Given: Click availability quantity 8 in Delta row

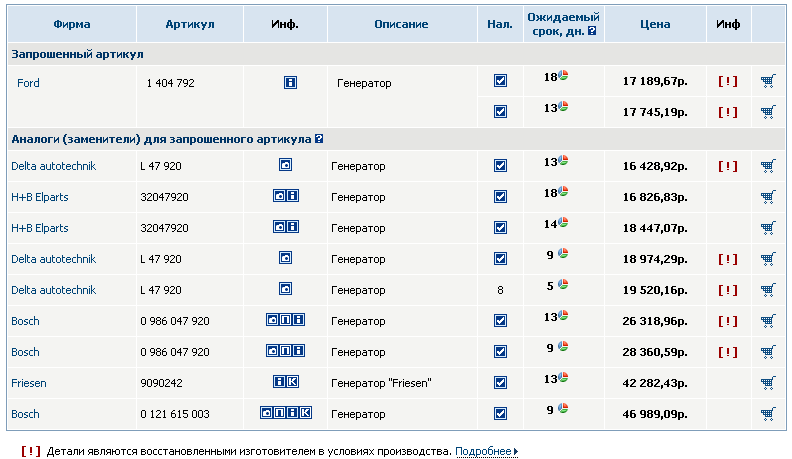Looking at the screenshot, I should (x=500, y=290).
